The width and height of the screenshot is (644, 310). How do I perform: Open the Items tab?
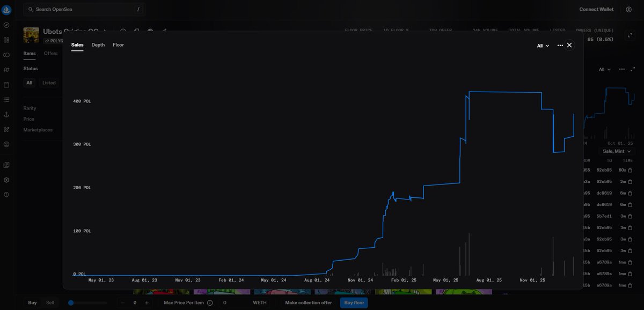30,54
